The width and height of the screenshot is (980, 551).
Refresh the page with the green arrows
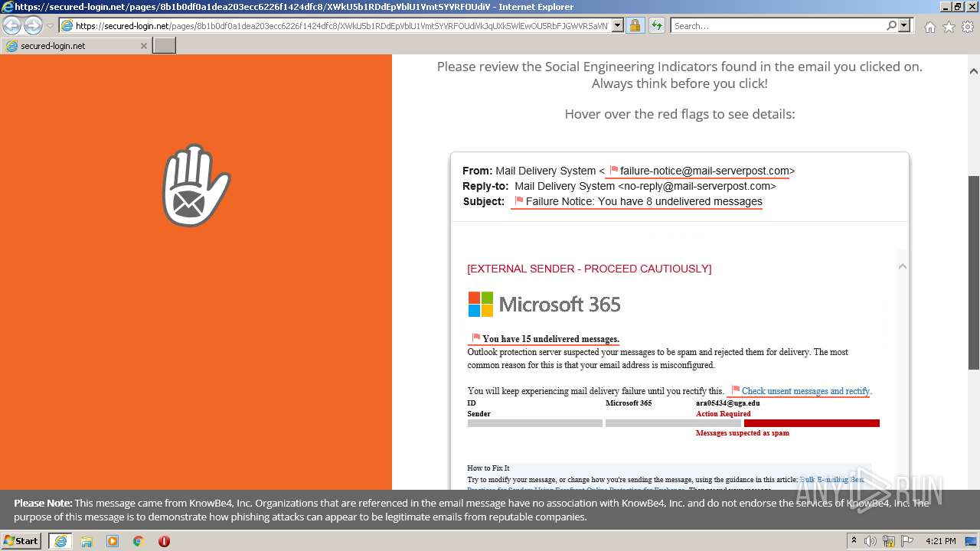(x=656, y=26)
